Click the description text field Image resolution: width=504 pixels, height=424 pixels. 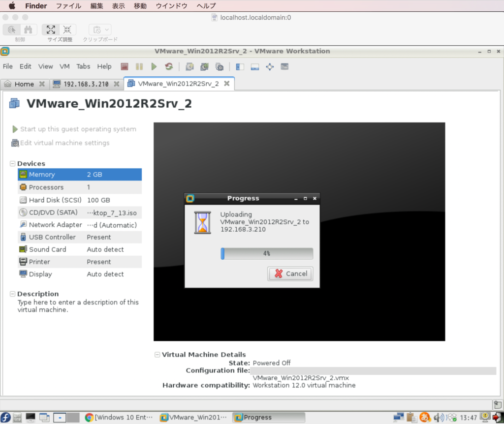pyautogui.click(x=78, y=306)
